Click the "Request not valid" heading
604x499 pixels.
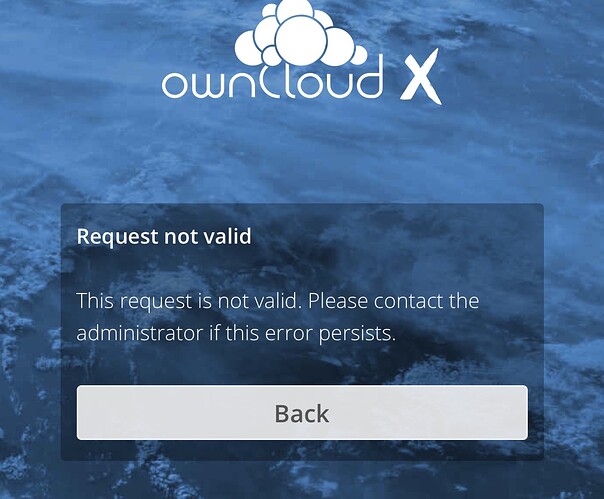[164, 236]
